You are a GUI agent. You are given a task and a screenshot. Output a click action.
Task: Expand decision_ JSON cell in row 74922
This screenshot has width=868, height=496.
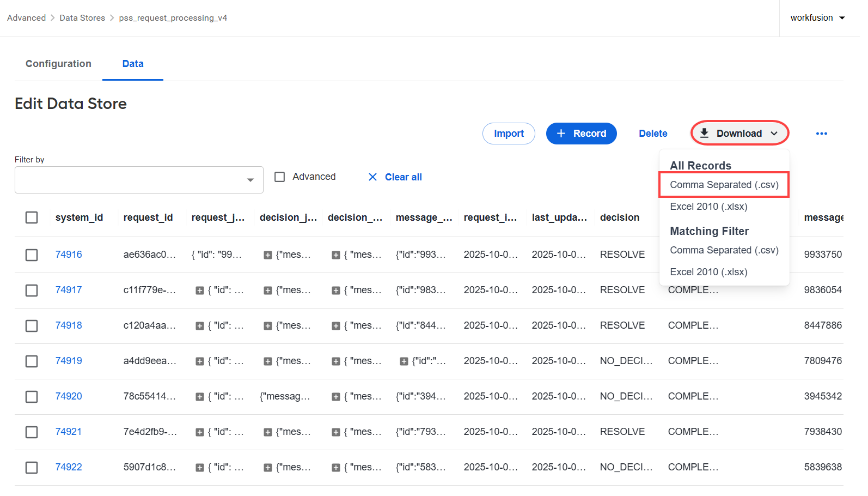point(336,468)
